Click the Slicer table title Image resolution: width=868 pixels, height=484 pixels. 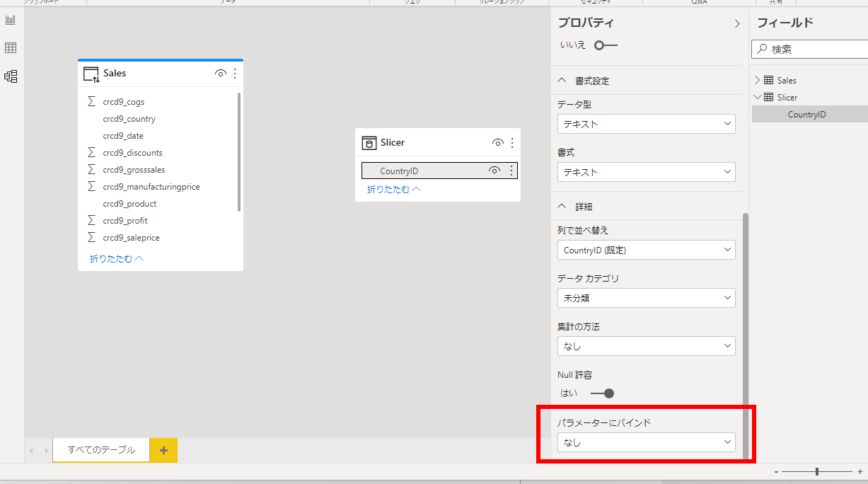point(393,143)
